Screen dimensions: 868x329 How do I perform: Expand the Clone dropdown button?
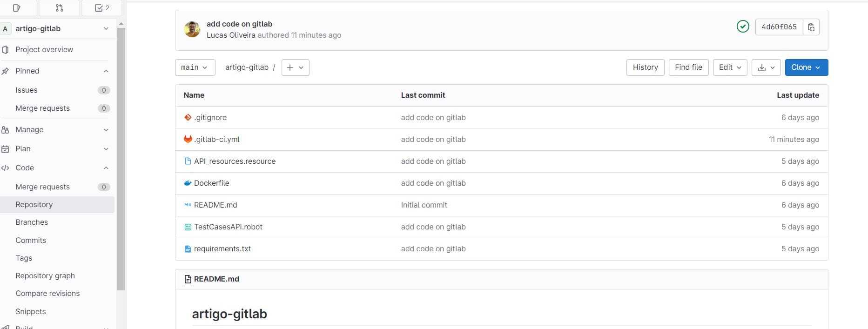(806, 67)
